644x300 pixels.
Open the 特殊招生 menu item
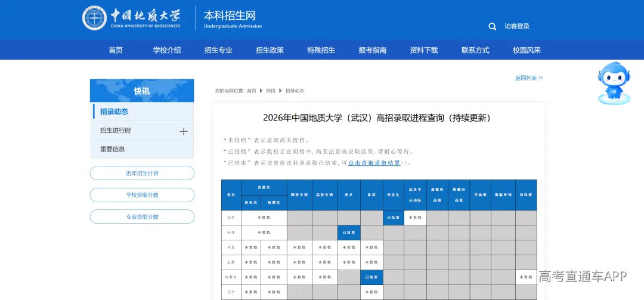pyautogui.click(x=321, y=50)
